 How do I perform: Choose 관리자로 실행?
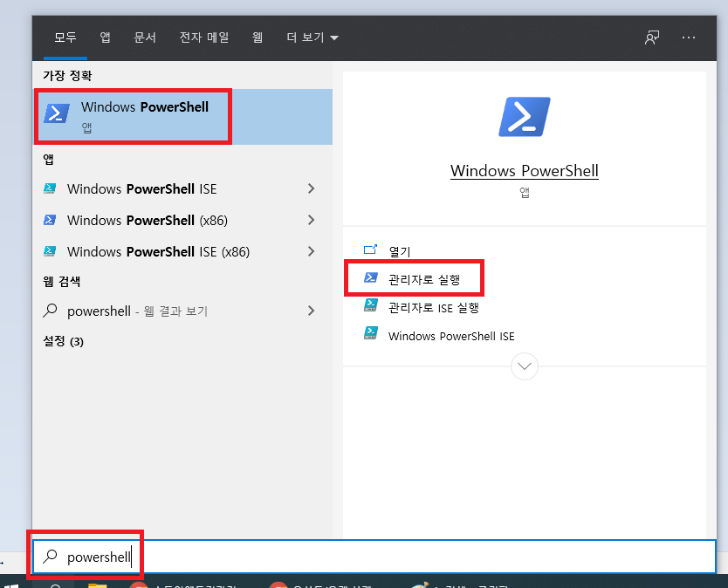tap(424, 279)
